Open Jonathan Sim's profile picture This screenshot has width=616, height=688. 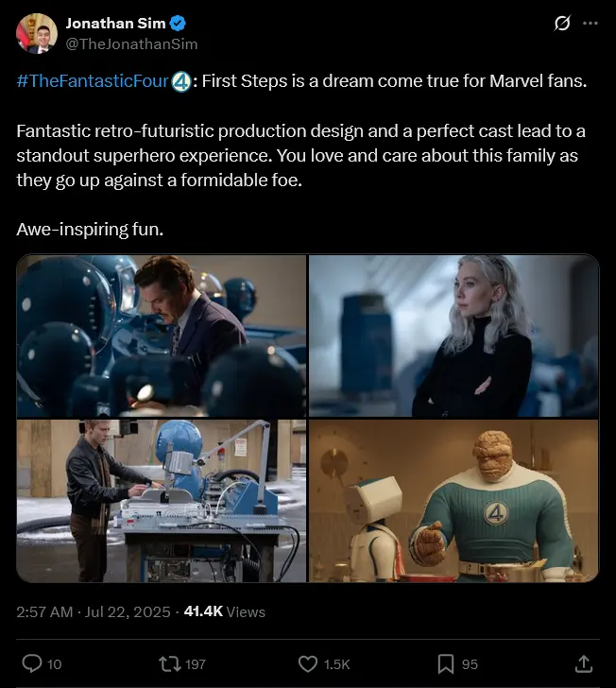click(37, 33)
